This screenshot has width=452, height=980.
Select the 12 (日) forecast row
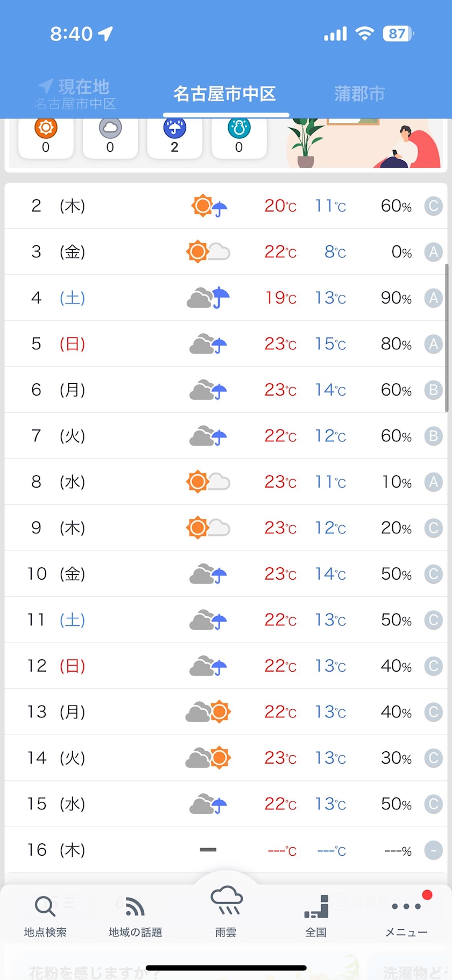coord(226,666)
